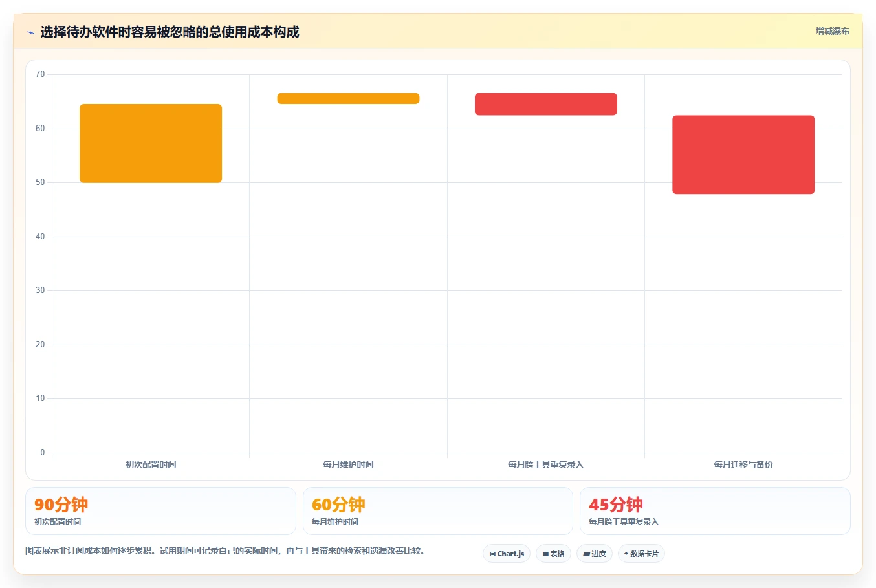This screenshot has width=876, height=588.
Task: Select the 进度 tag chip
Action: (x=595, y=554)
